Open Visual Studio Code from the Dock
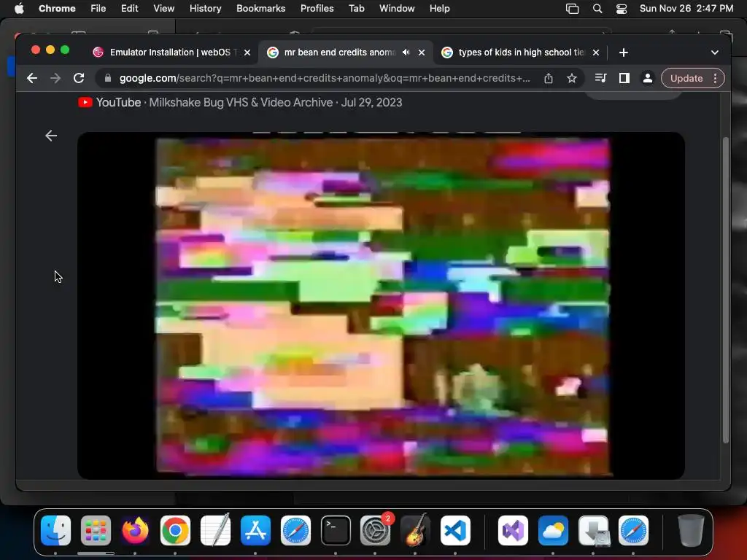The width and height of the screenshot is (747, 560). [x=455, y=530]
